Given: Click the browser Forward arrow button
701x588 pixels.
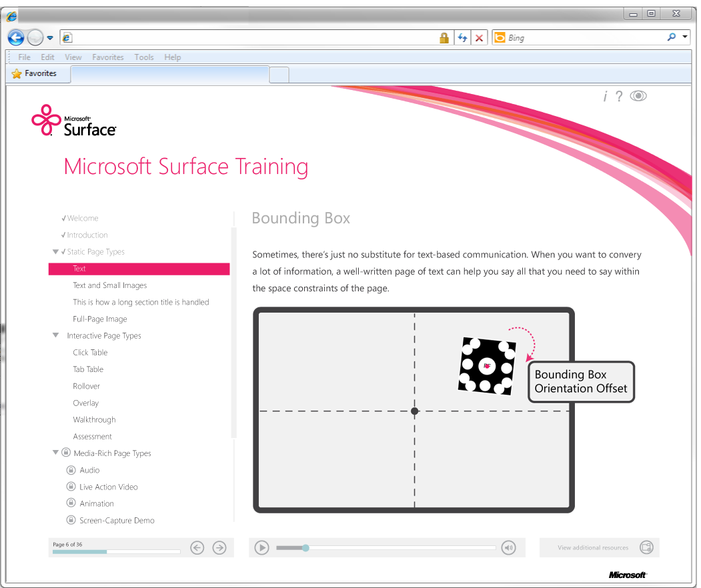Looking at the screenshot, I should pos(35,37).
